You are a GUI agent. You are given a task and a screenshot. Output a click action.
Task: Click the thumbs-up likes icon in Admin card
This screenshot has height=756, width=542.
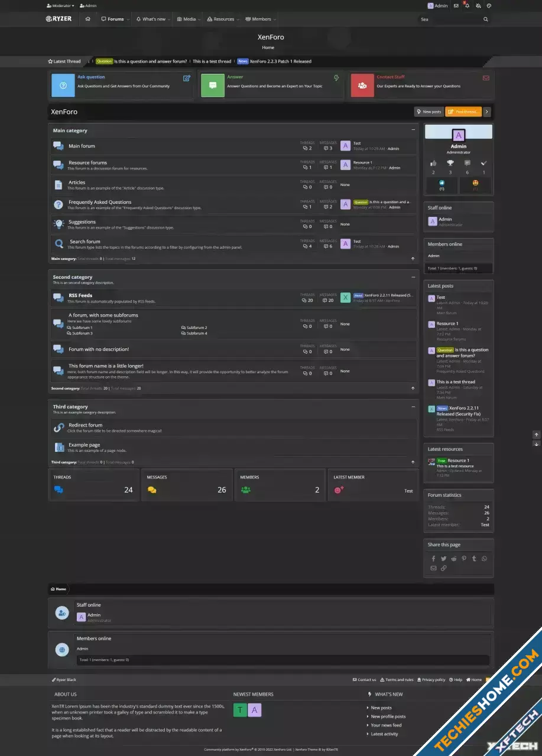point(433,163)
